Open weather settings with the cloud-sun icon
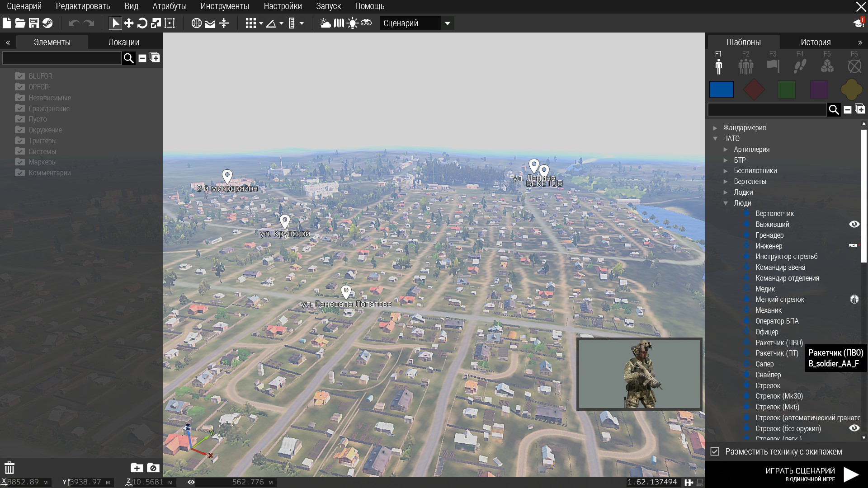The image size is (868, 488). 325,23
